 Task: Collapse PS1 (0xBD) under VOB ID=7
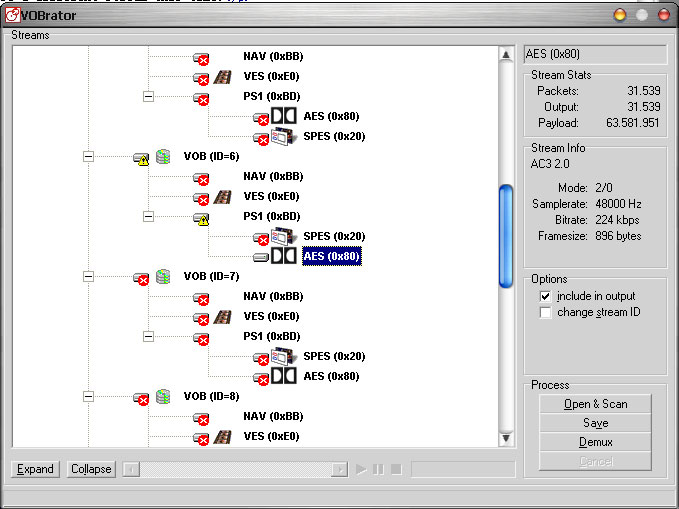click(x=149, y=336)
